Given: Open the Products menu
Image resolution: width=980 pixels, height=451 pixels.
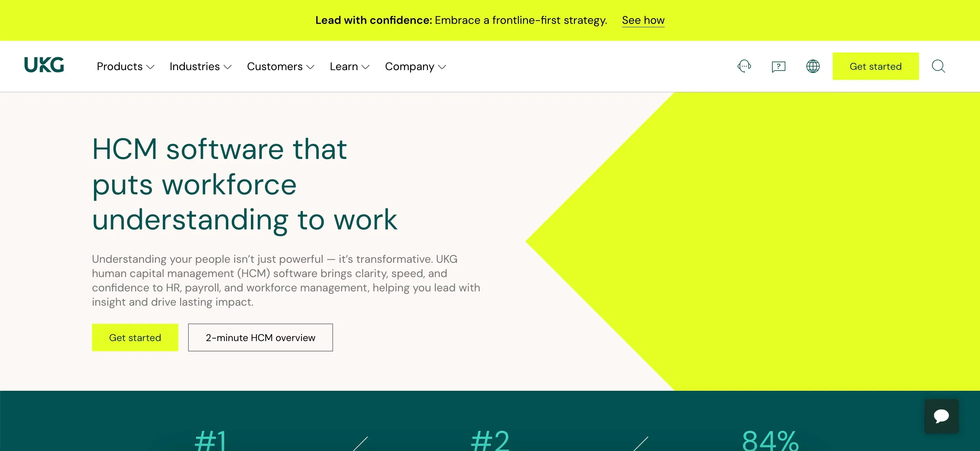Looking at the screenshot, I should tap(119, 67).
